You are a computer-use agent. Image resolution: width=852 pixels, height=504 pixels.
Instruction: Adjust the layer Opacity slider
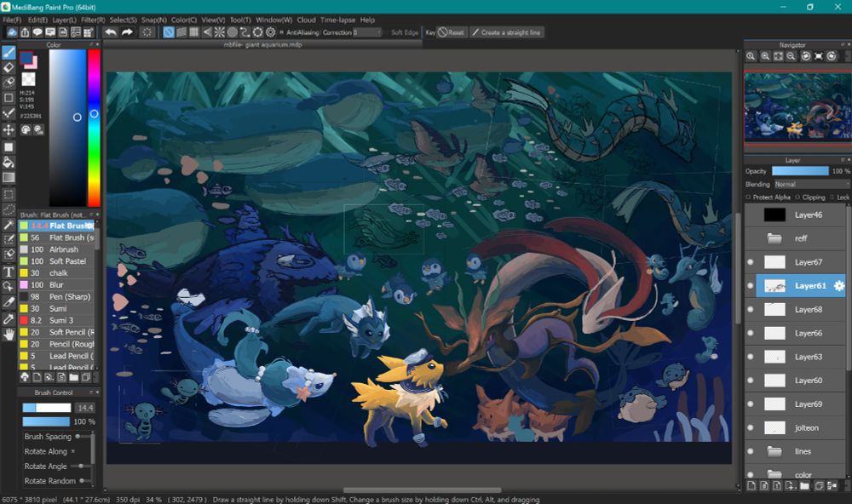[x=800, y=171]
